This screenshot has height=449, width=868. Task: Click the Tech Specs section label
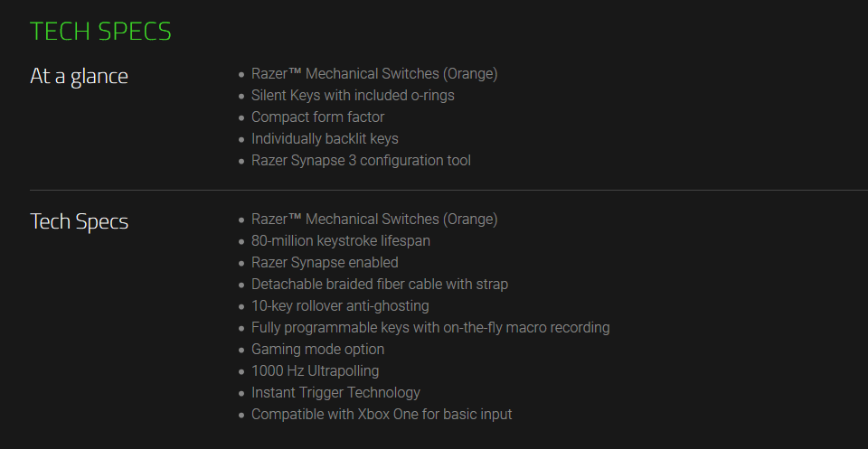[x=80, y=221]
